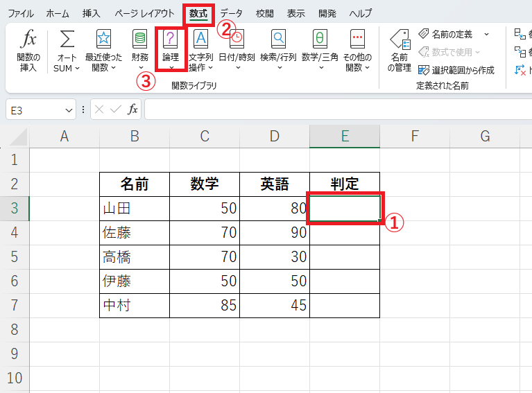Switch to the Home (ホーム) tab
This screenshot has height=393, width=532.
pos(58,14)
